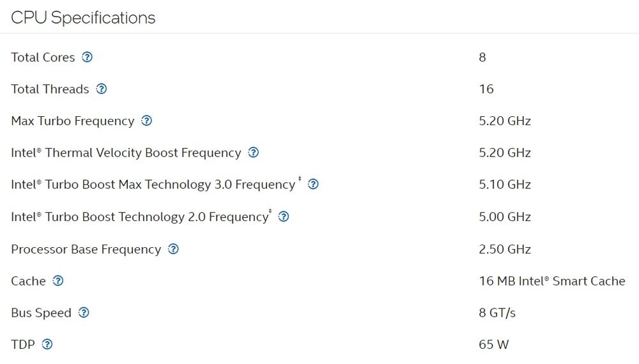Open the Total Threads help tooltip icon
The image size is (639, 364).
[101, 89]
